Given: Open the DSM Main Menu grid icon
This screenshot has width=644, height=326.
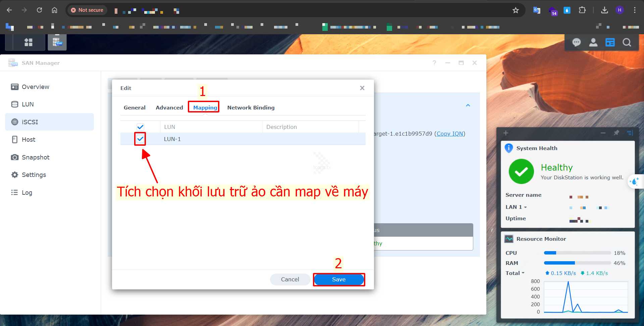Looking at the screenshot, I should [29, 42].
